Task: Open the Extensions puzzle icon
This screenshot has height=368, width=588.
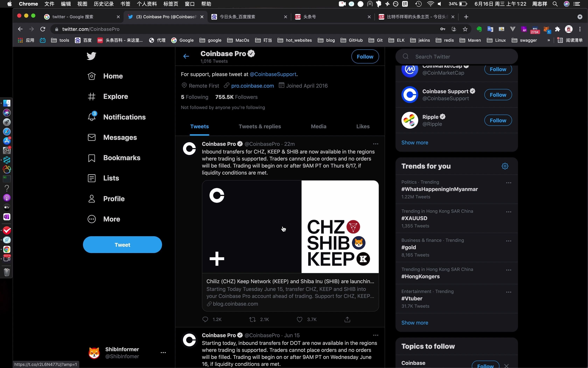Action: (x=557, y=29)
